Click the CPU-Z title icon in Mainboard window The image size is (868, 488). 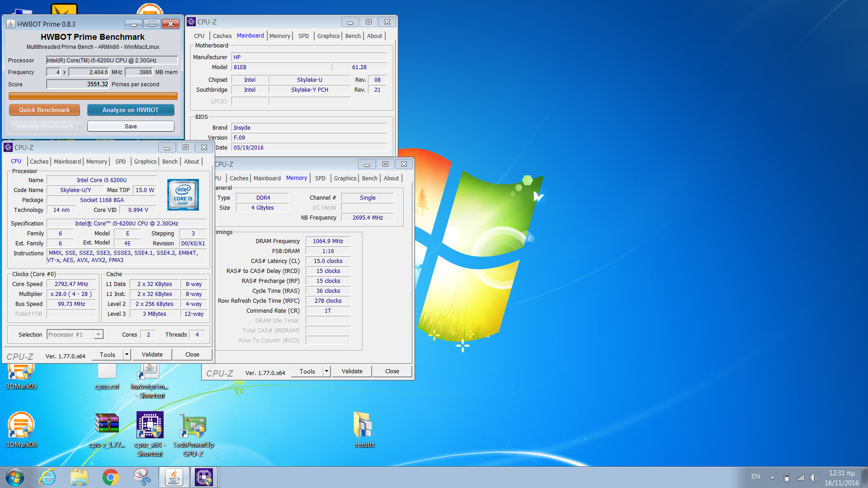191,22
